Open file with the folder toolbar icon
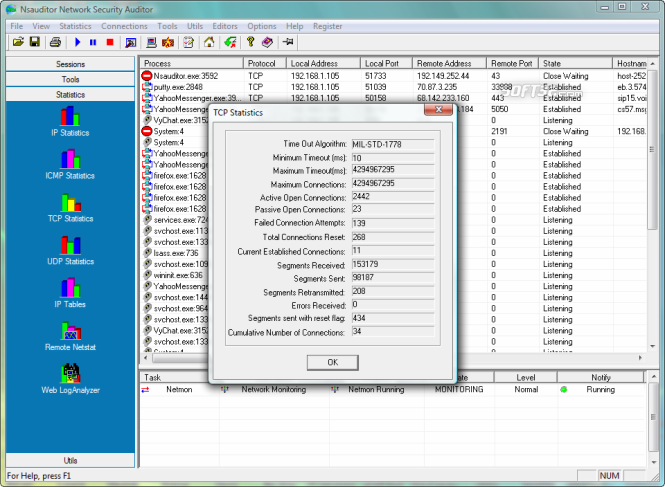 pos(18,42)
